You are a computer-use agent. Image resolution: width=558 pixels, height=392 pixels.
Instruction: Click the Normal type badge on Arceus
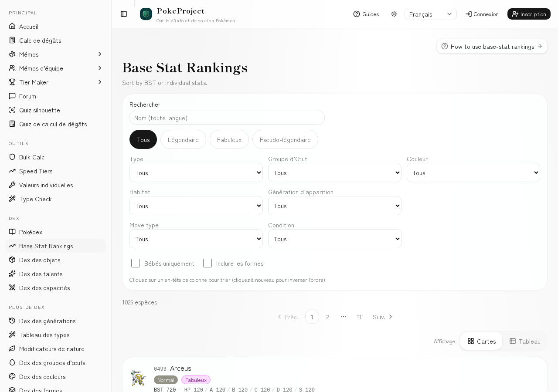click(x=166, y=380)
